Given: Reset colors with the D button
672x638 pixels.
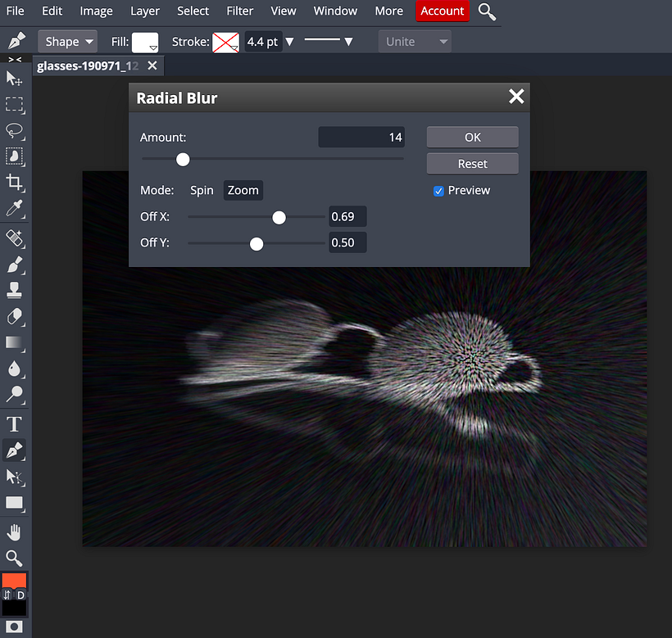Looking at the screenshot, I should point(21,595).
